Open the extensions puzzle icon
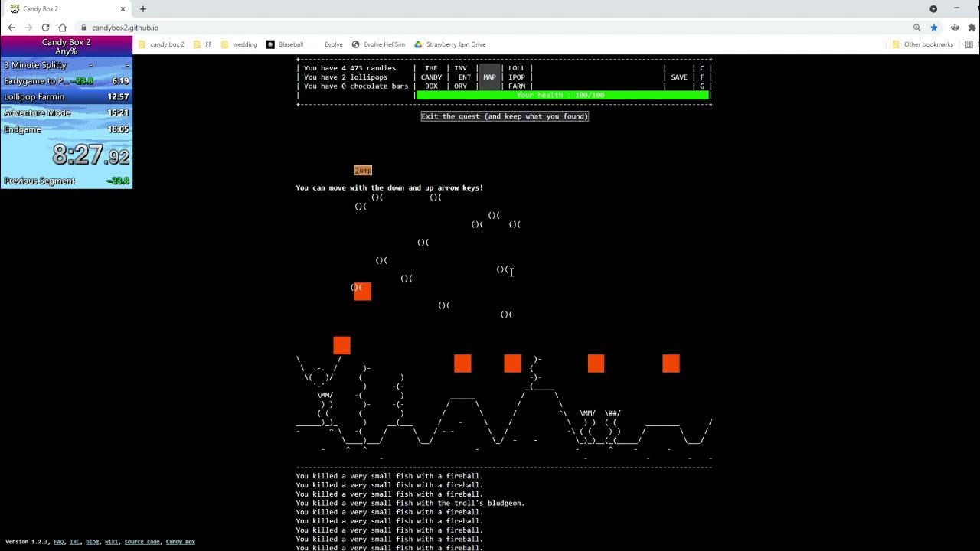Image resolution: width=980 pixels, height=551 pixels. tap(972, 28)
